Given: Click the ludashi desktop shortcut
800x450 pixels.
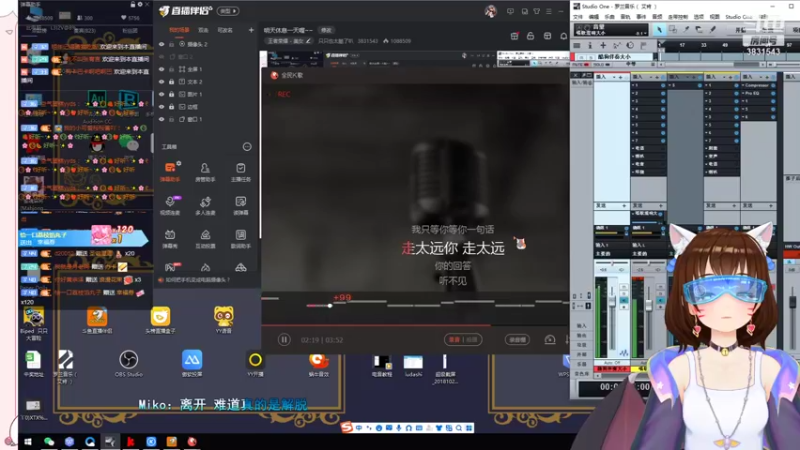Looking at the screenshot, I should click(x=413, y=366).
